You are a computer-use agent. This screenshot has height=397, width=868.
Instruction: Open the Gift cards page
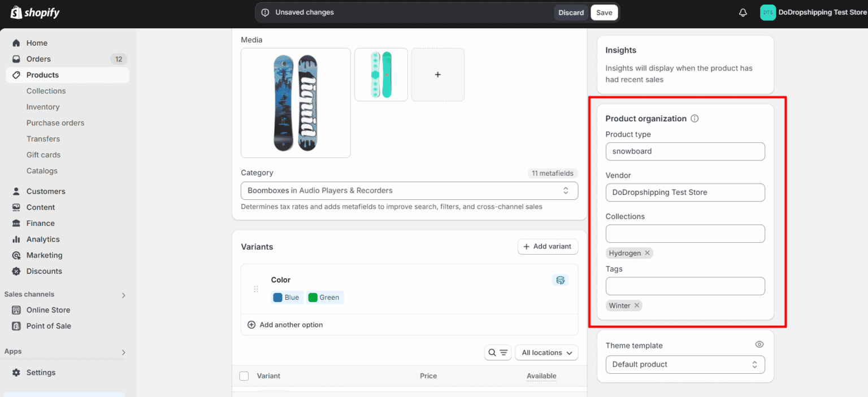(43, 154)
